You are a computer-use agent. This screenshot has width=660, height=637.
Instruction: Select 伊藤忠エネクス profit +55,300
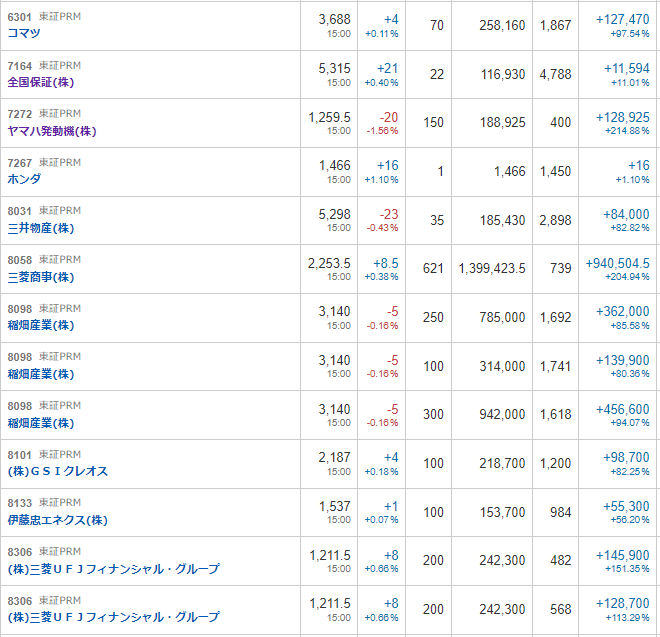[626, 506]
